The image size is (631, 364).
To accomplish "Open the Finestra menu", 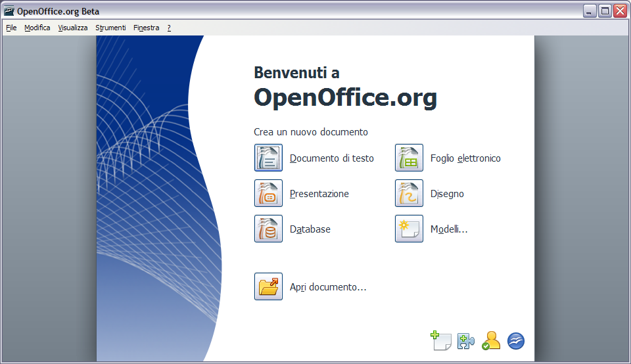I will (146, 28).
